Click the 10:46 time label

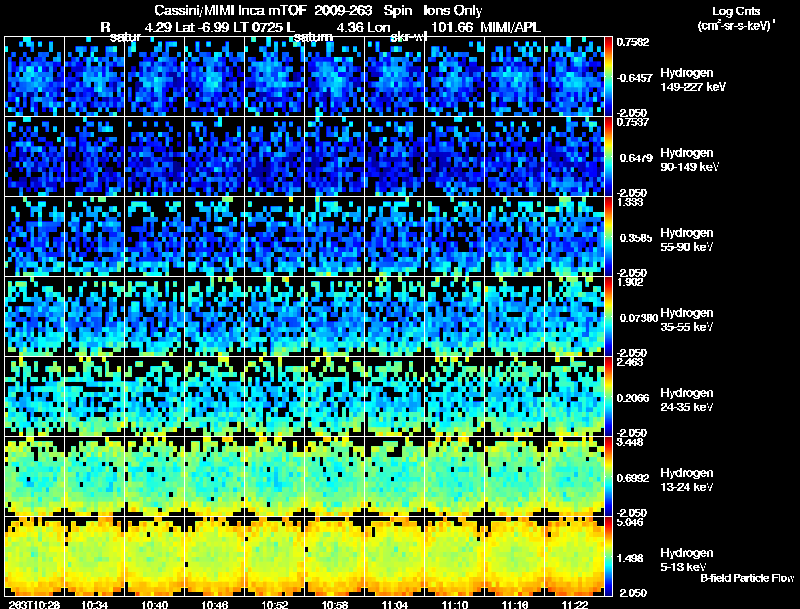215,604
